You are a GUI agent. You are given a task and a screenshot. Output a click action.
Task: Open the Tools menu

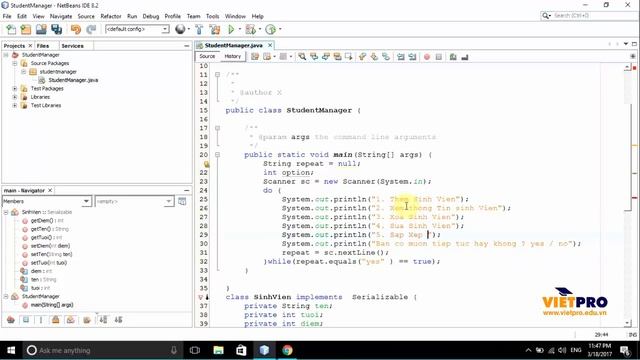[212, 16]
